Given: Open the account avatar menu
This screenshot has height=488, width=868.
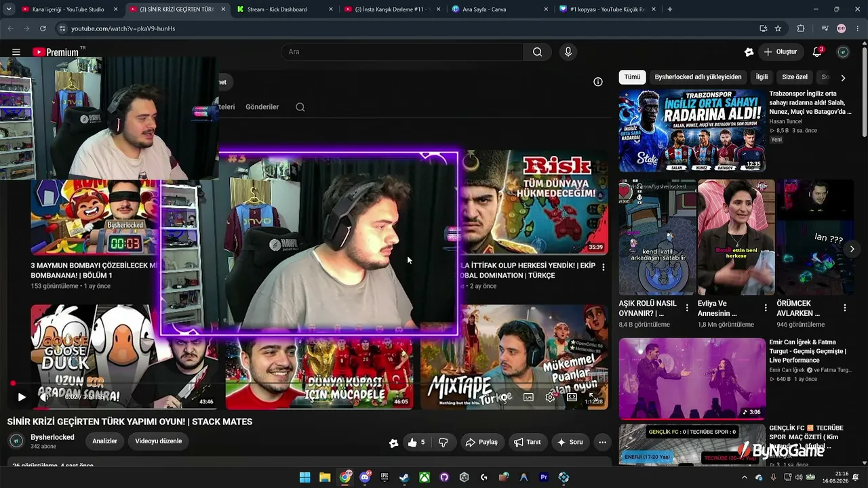Looking at the screenshot, I should (844, 52).
